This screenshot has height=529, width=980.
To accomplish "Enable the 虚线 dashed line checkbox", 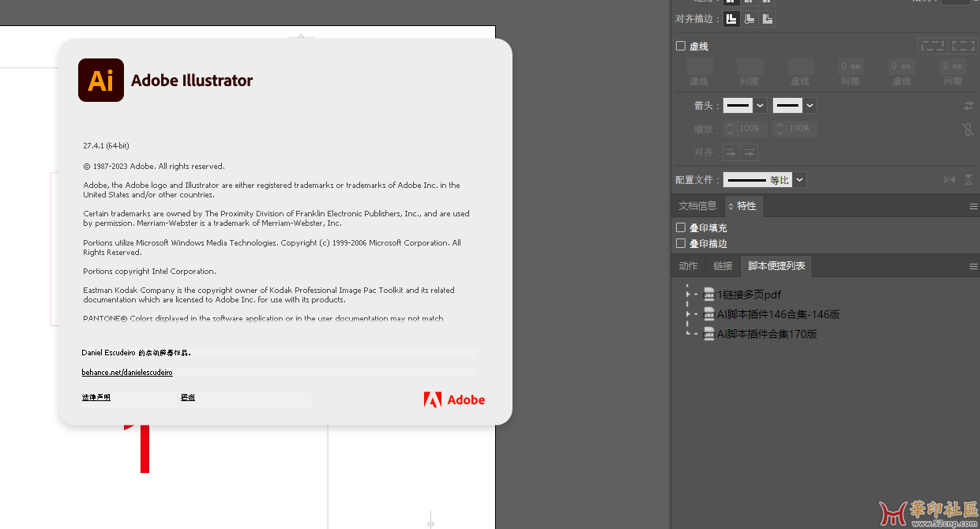I will click(681, 46).
